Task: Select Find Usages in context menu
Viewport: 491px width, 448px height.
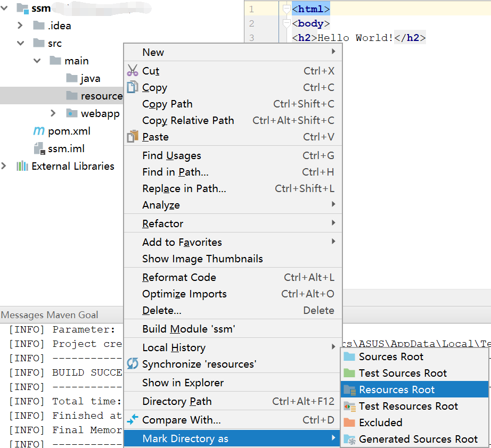Action: point(233,155)
